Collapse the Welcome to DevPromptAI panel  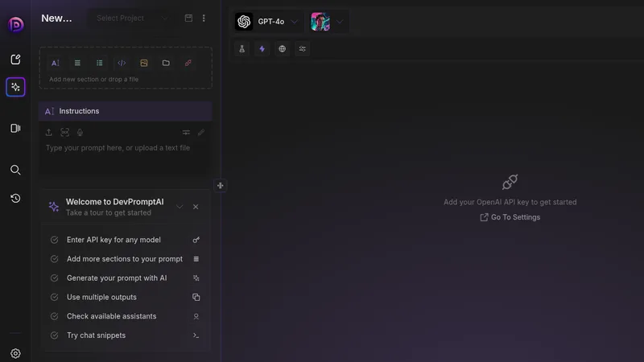180,207
